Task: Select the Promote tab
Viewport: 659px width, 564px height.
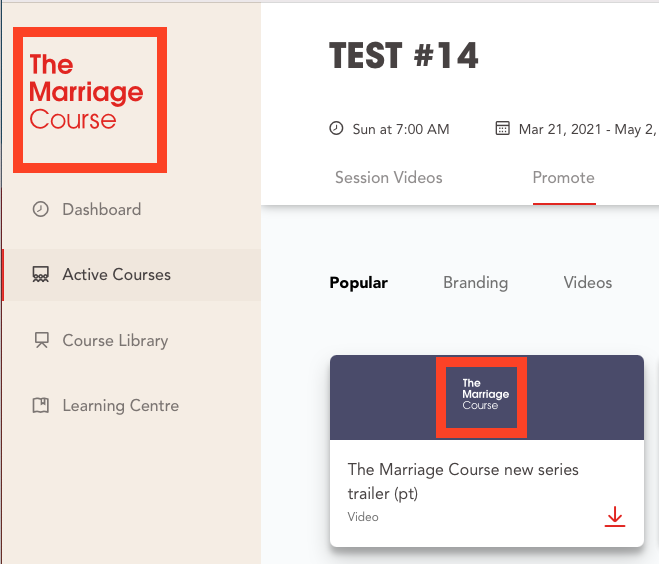Action: (564, 177)
